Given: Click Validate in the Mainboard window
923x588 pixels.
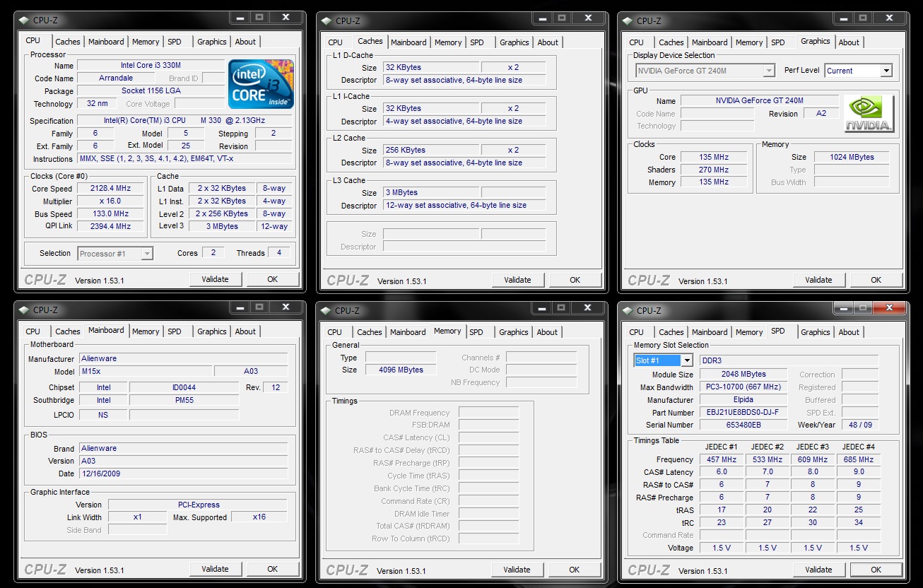Looking at the screenshot, I should pyautogui.click(x=216, y=569).
